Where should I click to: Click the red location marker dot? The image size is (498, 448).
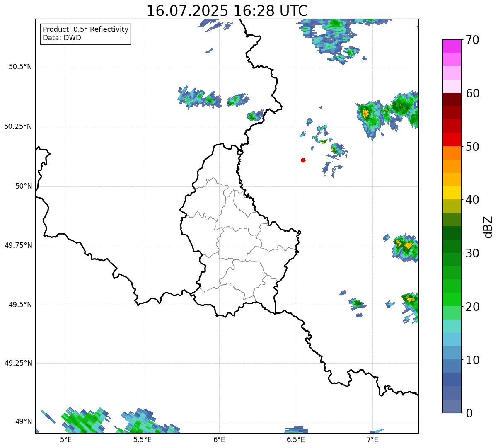click(x=303, y=160)
